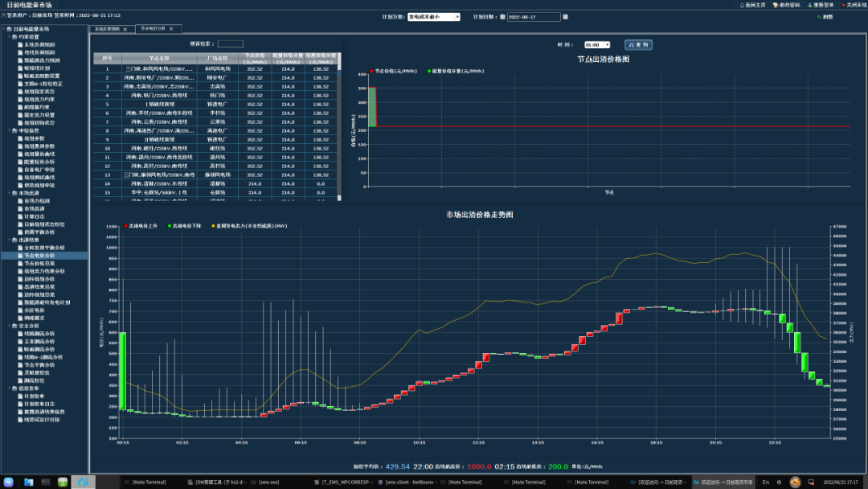Select 节点价格总览 in sidebar tree
This screenshot has width=868, height=489.
[x=39, y=264]
